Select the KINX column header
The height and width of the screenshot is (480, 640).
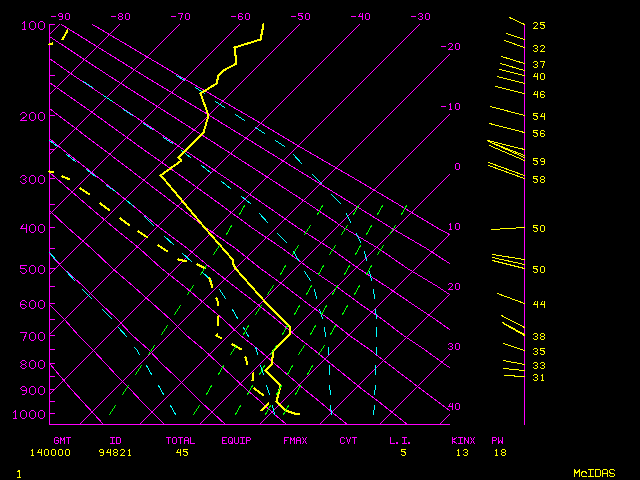click(463, 440)
